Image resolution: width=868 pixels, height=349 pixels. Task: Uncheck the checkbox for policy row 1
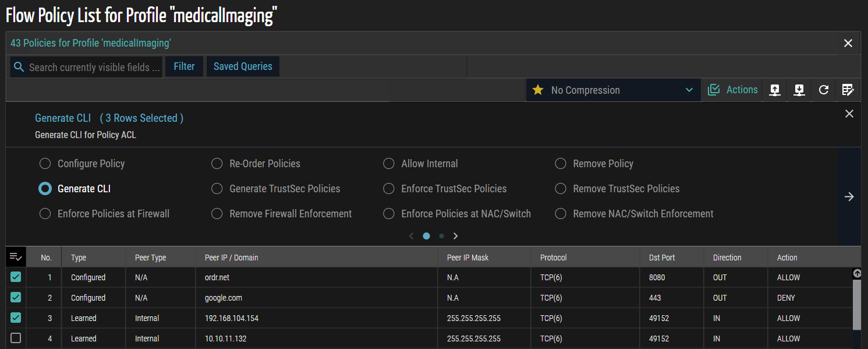click(x=16, y=277)
